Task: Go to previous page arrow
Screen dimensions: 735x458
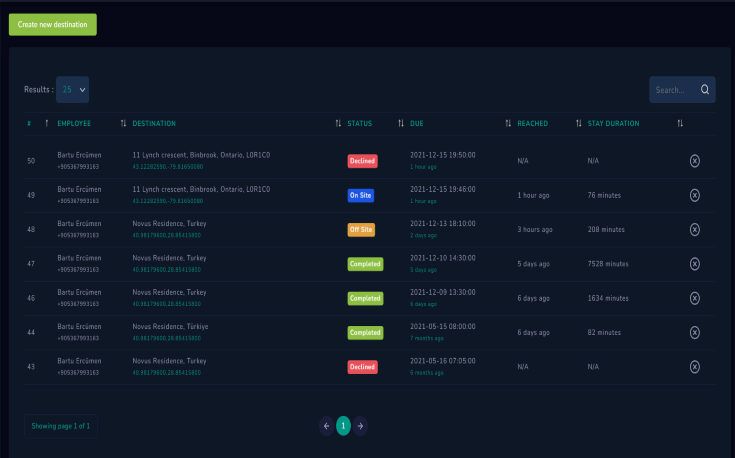Action: [326, 426]
